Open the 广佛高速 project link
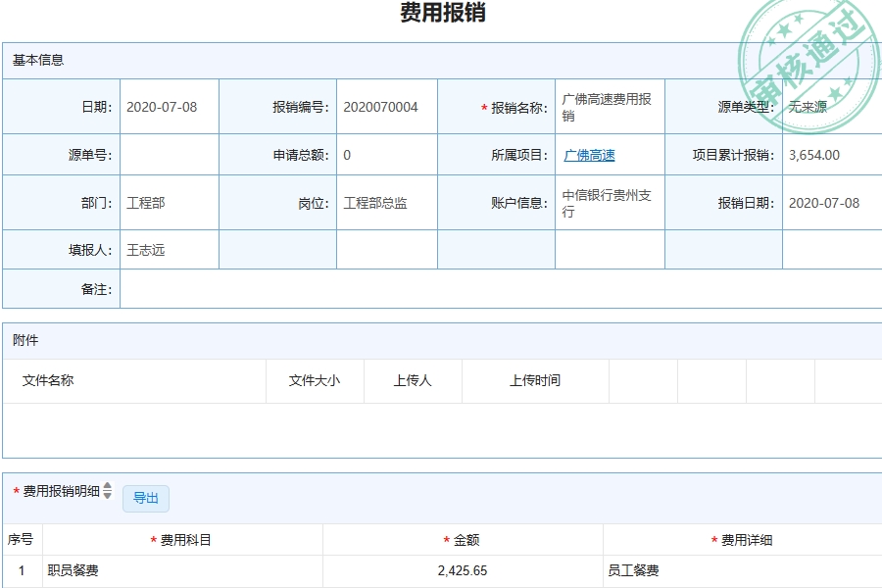Viewport: 882px width, 588px height. (x=589, y=155)
